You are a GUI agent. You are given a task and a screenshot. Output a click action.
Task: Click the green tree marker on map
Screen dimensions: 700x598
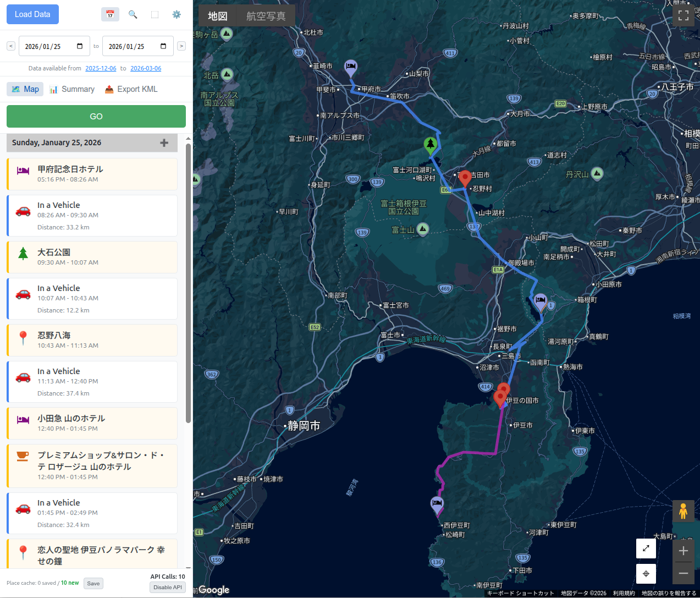tap(430, 145)
